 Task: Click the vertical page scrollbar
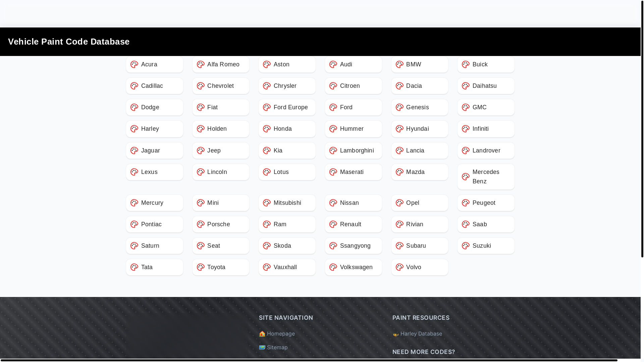pyautogui.click(x=642, y=129)
